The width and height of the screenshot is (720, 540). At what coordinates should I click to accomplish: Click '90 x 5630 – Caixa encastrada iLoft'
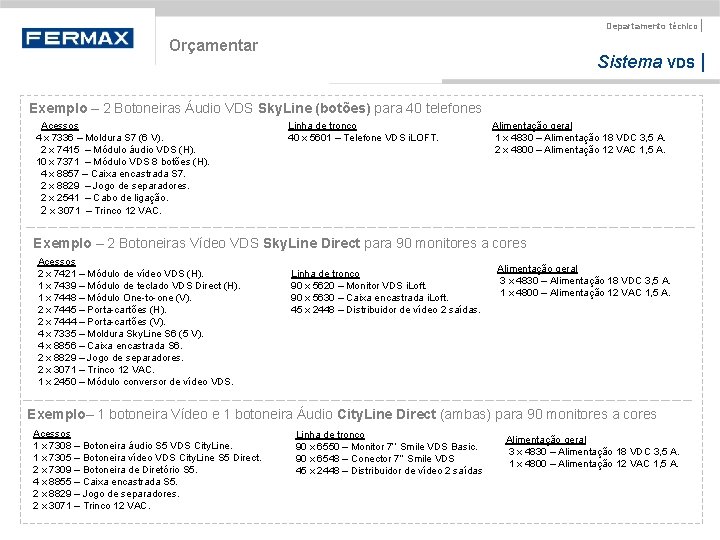point(370,298)
